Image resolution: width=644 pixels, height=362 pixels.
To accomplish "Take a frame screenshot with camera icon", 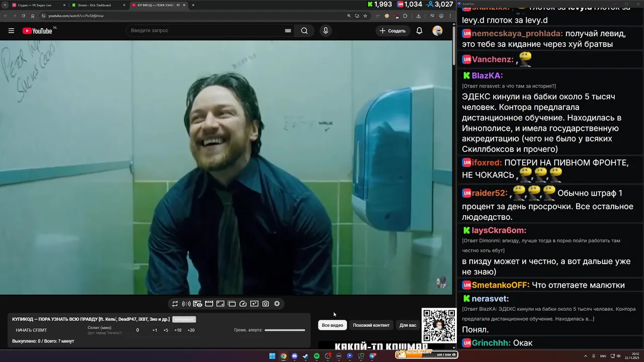I will (266, 304).
